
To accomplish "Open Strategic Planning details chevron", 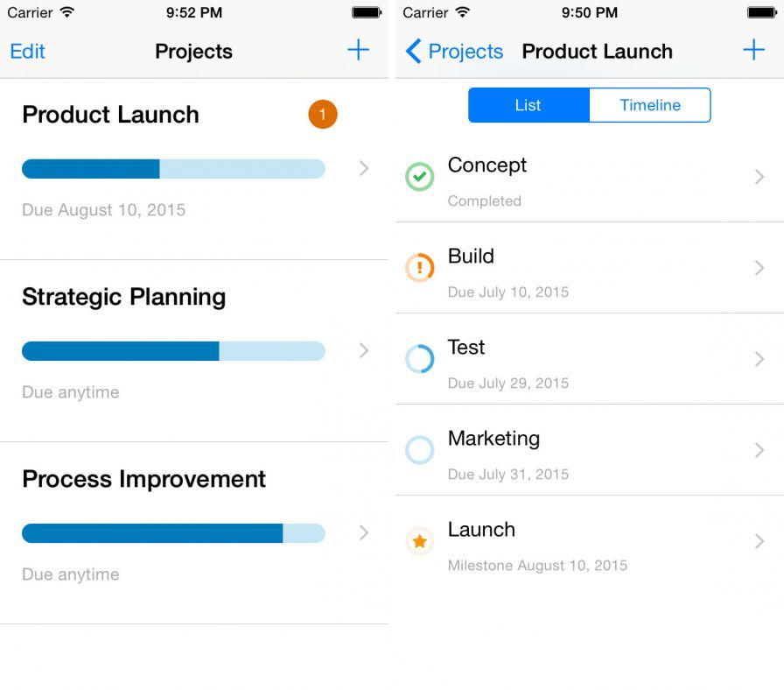I will pyautogui.click(x=364, y=351).
